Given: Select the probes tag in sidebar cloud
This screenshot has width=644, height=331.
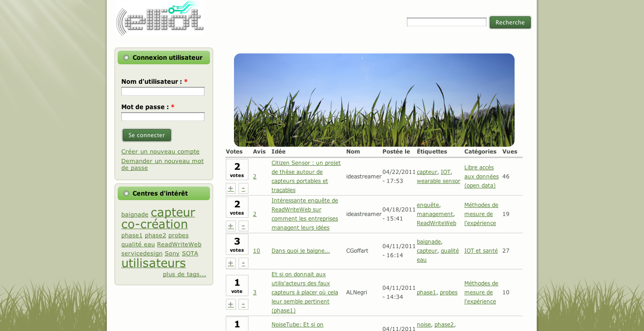Looking at the screenshot, I should click(178, 235).
